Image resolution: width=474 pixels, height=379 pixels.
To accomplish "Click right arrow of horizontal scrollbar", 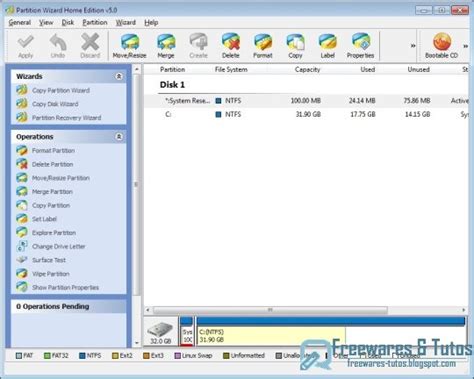I will pos(464,310).
